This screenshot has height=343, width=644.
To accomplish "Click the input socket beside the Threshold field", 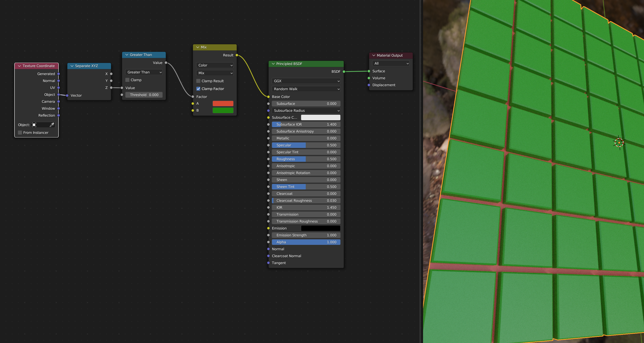I will point(122,95).
